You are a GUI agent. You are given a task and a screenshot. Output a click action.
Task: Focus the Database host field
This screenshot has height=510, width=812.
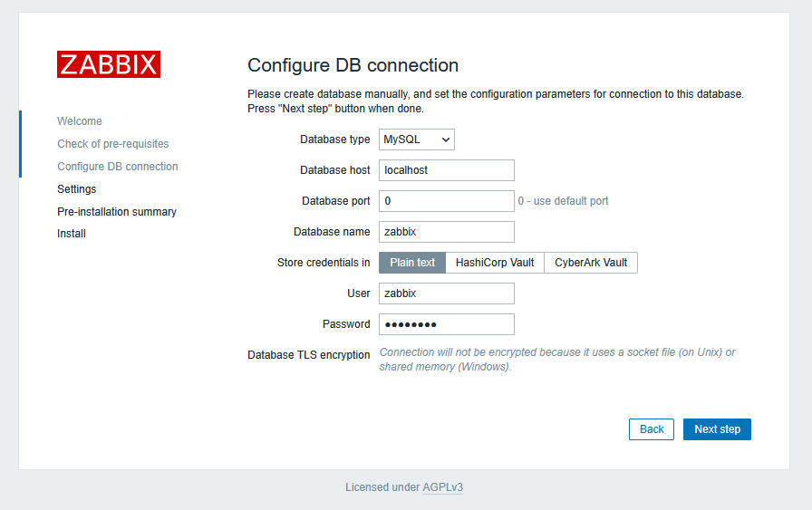447,170
